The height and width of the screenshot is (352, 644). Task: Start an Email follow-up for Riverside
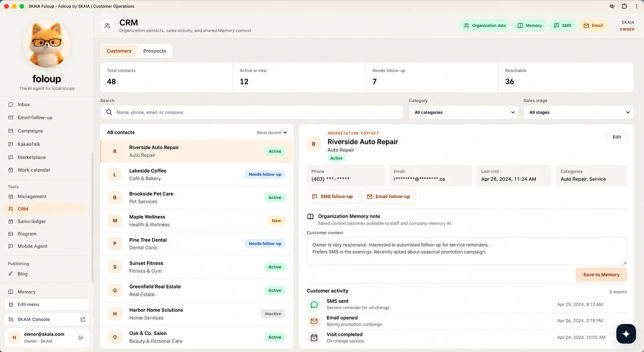tap(389, 197)
